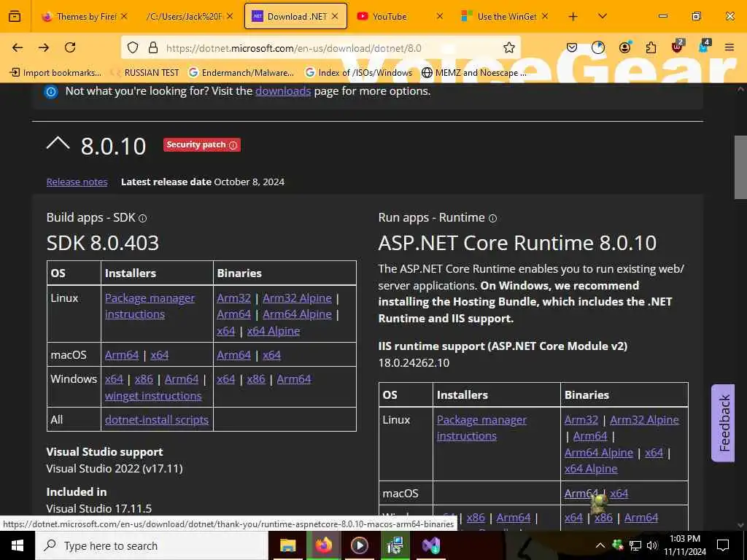List all tabs with the dropdown arrow
This screenshot has height=560, width=747.
tap(602, 17)
